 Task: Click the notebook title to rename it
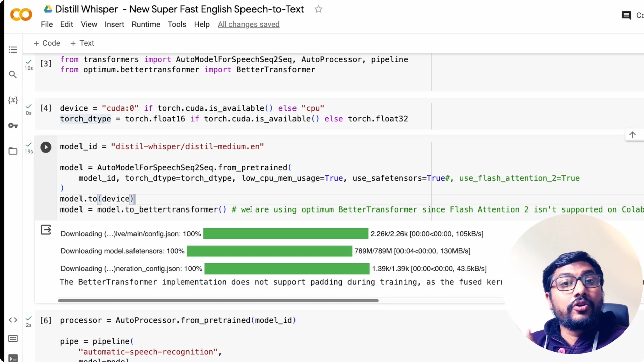pyautogui.click(x=179, y=9)
